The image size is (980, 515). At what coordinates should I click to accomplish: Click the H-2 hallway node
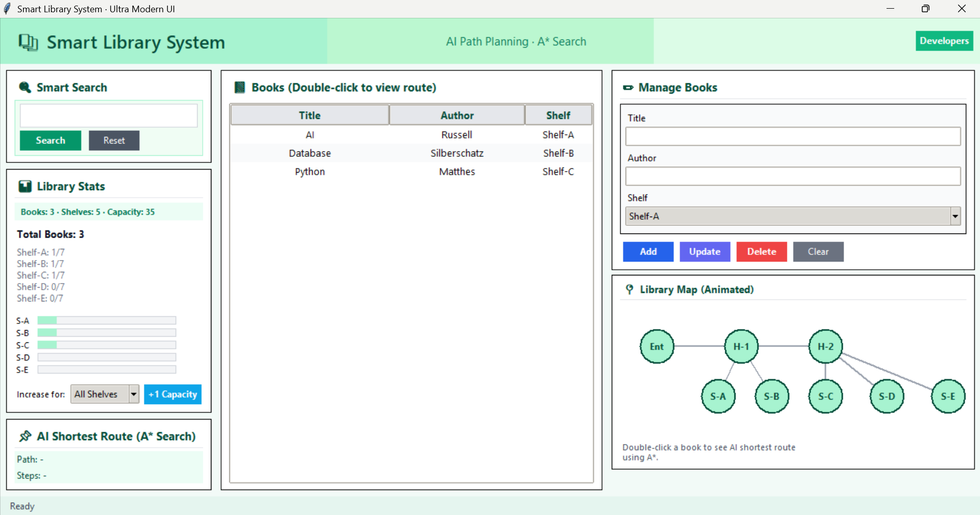point(825,346)
